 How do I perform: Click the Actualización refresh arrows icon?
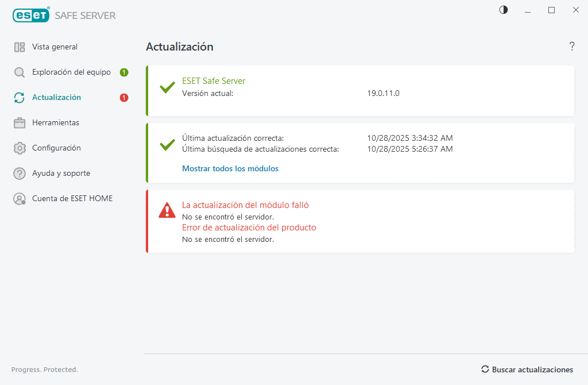point(20,97)
